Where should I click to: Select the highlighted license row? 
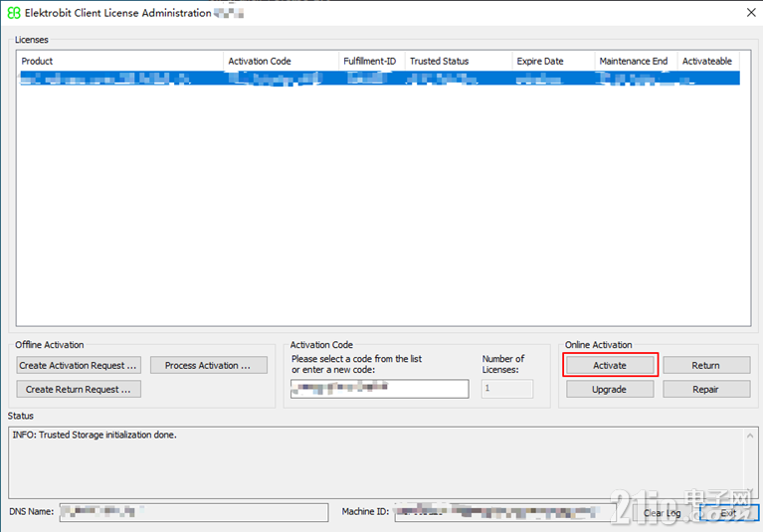(379, 79)
